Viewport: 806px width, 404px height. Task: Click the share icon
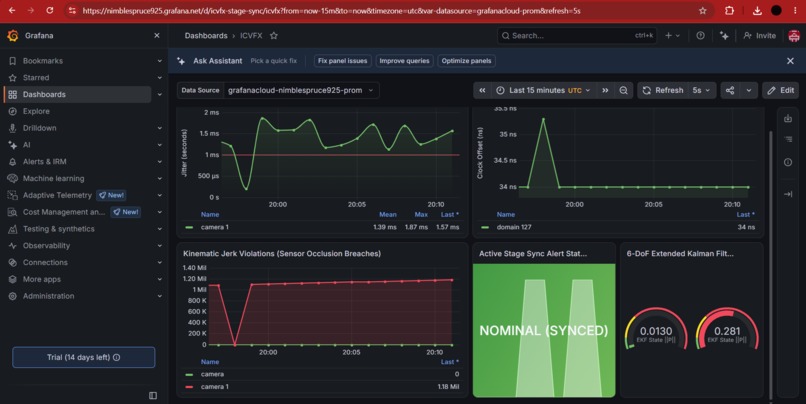click(x=730, y=90)
